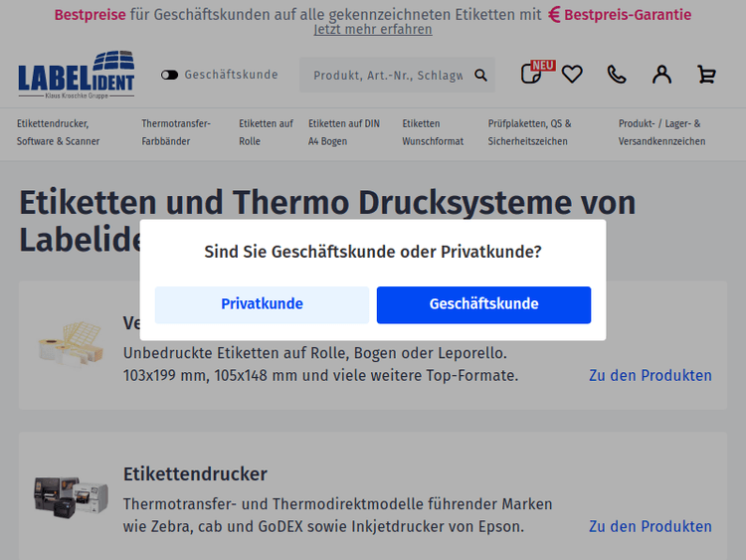Viewport: 746px width, 560px height.
Task: Open the wishlist heart icon
Action: tap(572, 75)
